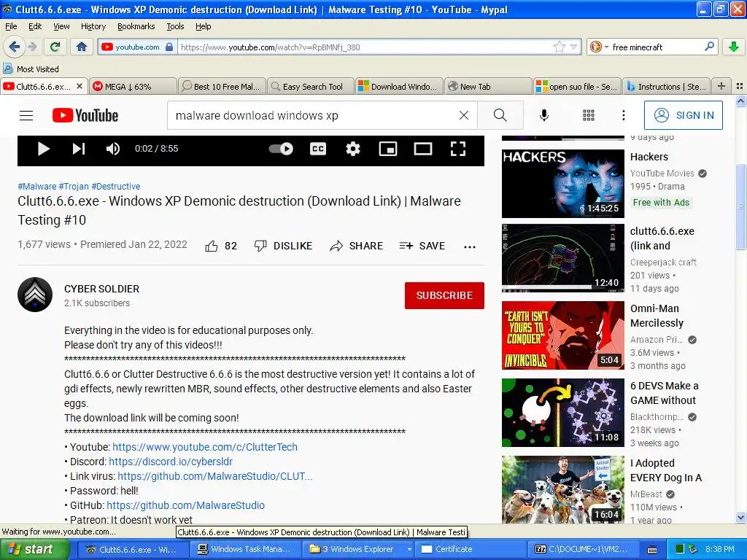The height and width of the screenshot is (560, 747).
Task: Open YouTube settings three-dot menu
Action: click(x=623, y=115)
